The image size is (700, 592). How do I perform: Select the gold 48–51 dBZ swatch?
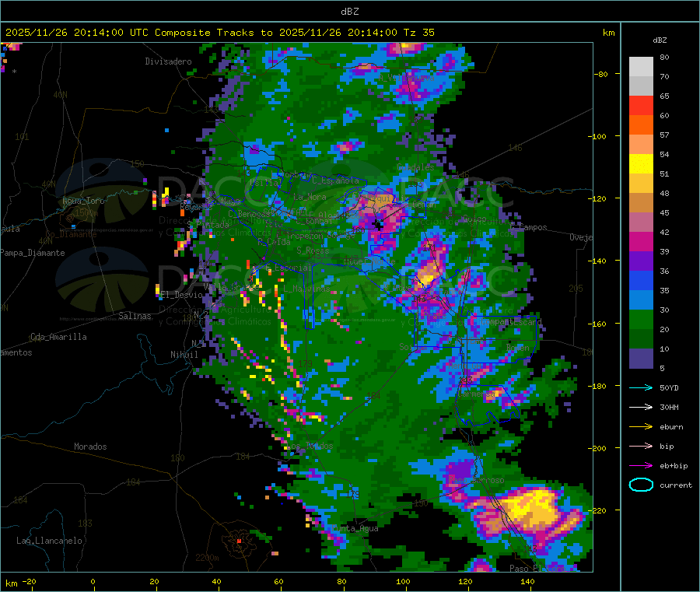pyautogui.click(x=641, y=184)
